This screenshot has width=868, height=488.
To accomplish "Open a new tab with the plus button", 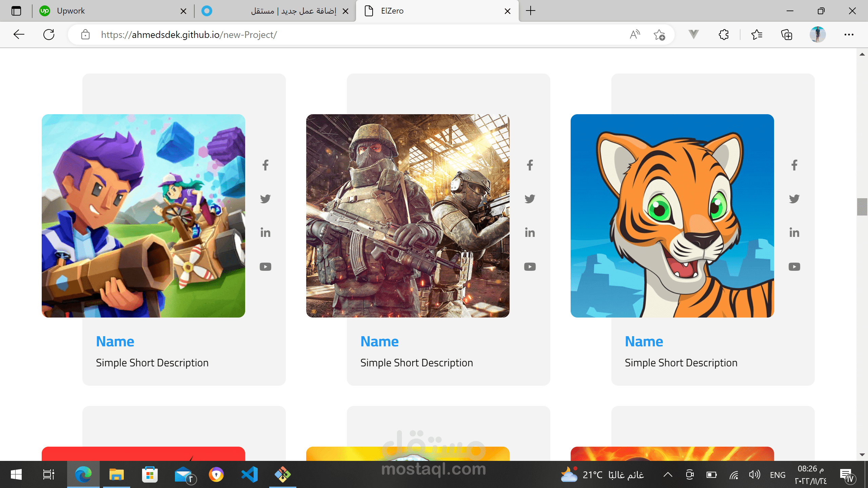I will [x=531, y=11].
